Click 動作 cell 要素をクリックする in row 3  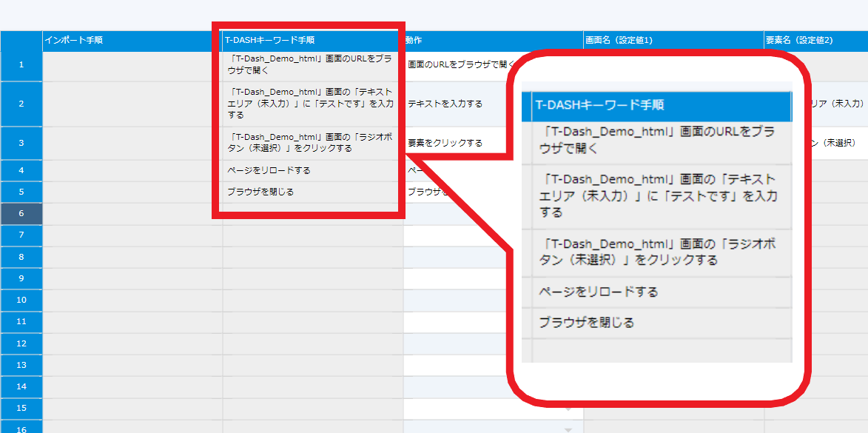tap(451, 143)
